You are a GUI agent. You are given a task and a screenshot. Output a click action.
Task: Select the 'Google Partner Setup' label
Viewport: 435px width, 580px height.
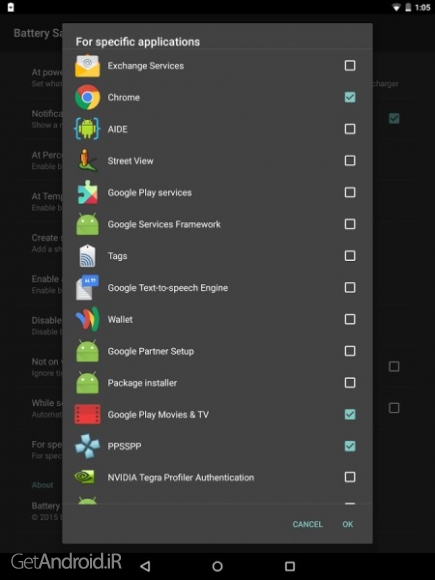(x=151, y=351)
